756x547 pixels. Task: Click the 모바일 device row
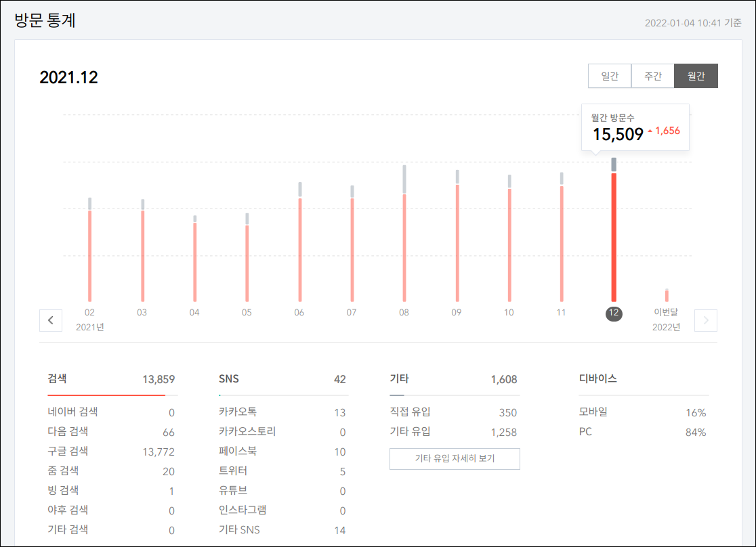tap(643, 412)
